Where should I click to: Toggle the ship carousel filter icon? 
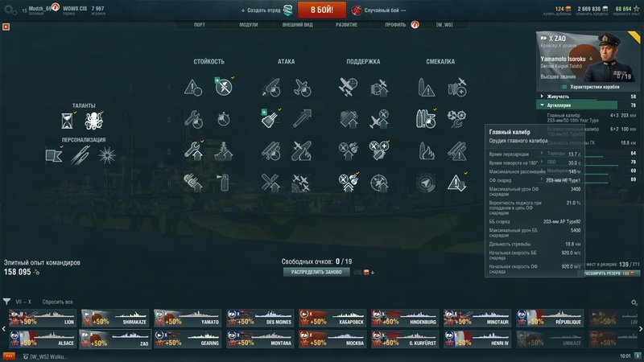point(6,302)
